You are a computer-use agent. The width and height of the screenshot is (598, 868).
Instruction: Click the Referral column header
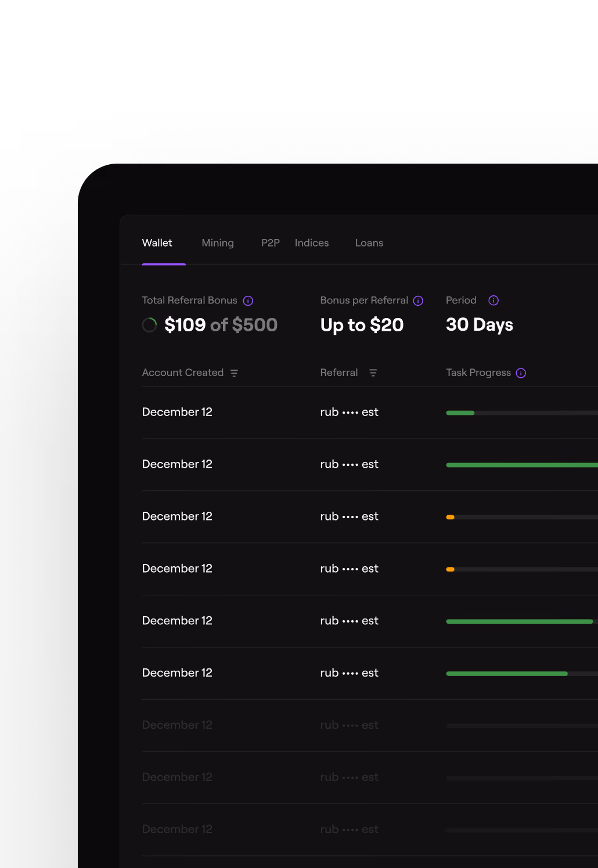[x=339, y=372]
